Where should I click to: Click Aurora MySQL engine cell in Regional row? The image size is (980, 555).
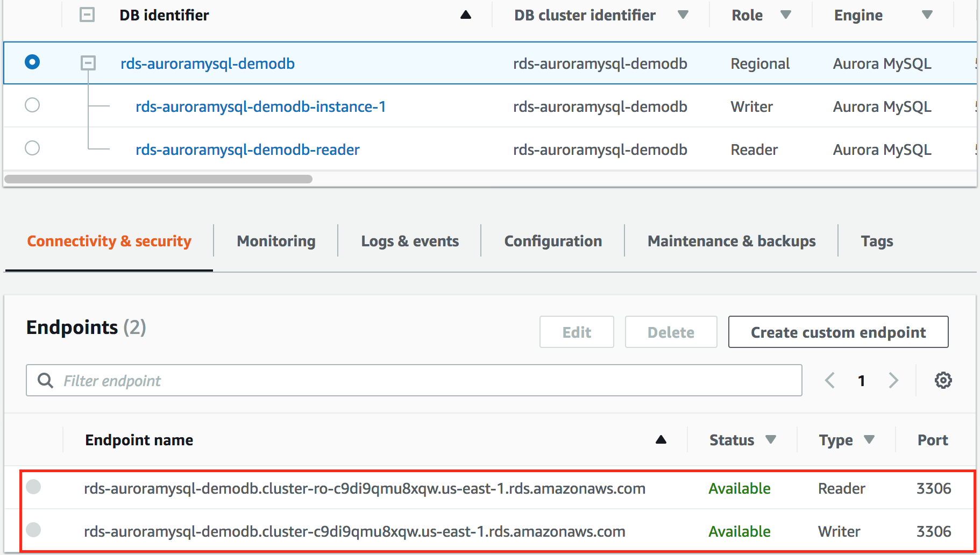pyautogui.click(x=882, y=63)
